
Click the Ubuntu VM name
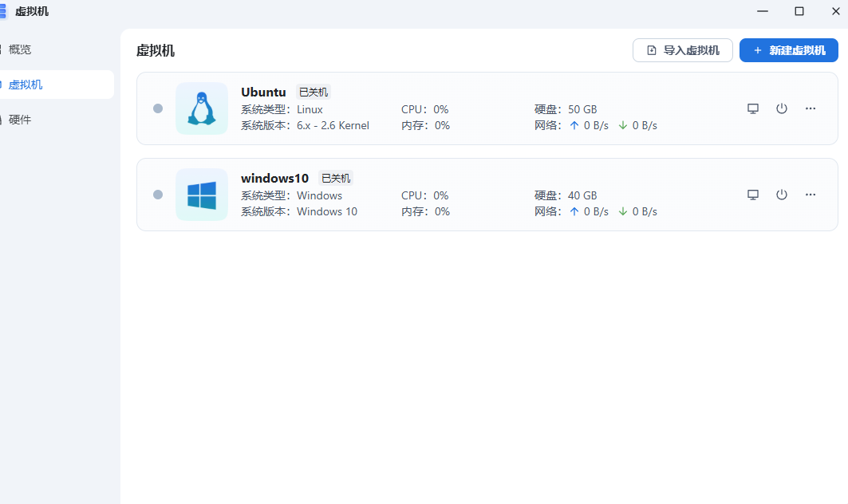click(263, 92)
